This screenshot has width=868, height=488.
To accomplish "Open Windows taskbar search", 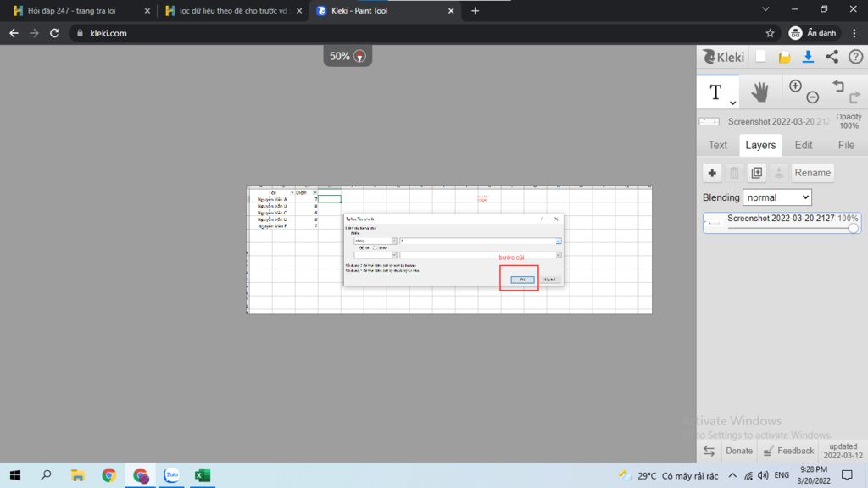I will coord(46,475).
